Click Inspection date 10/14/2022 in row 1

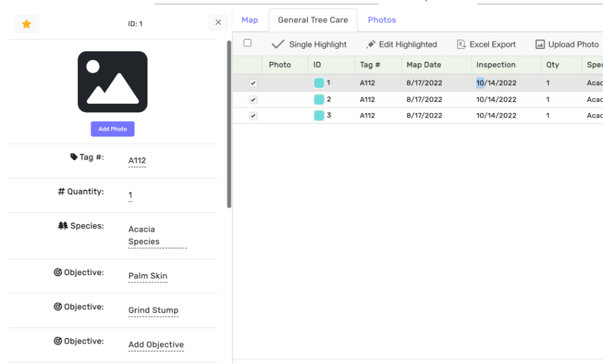496,83
